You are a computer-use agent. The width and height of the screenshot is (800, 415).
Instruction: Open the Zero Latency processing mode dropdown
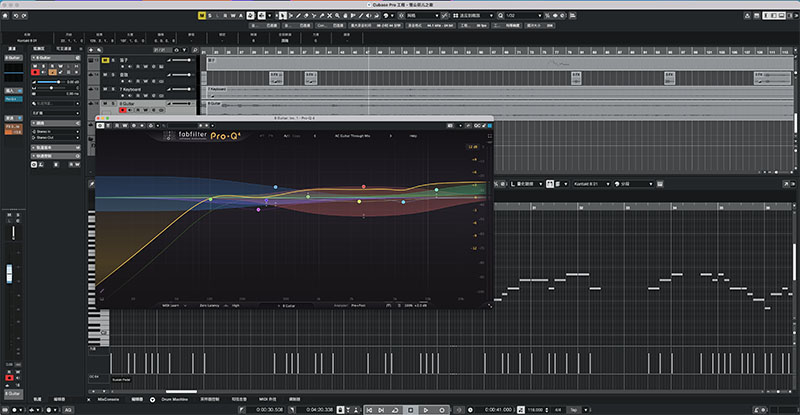tap(210, 305)
